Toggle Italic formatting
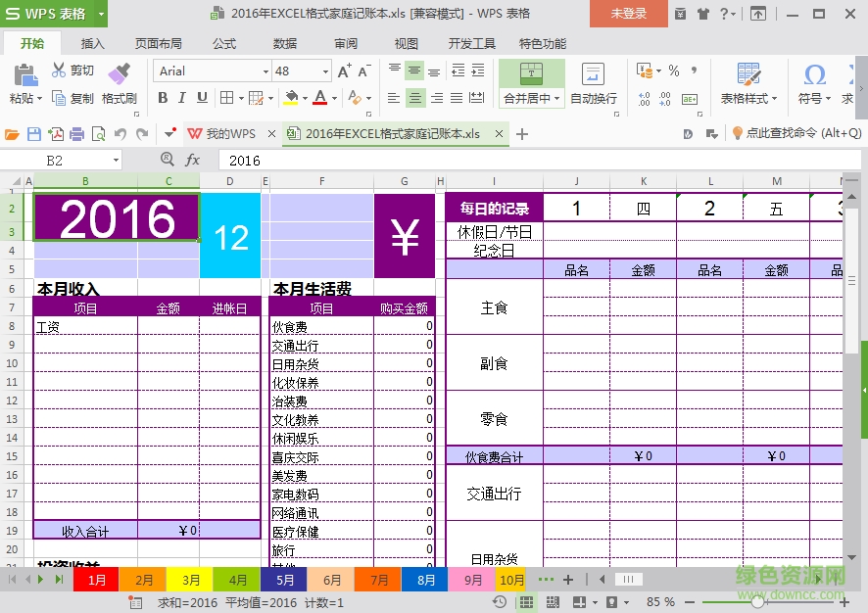The image size is (868, 613). [180, 98]
